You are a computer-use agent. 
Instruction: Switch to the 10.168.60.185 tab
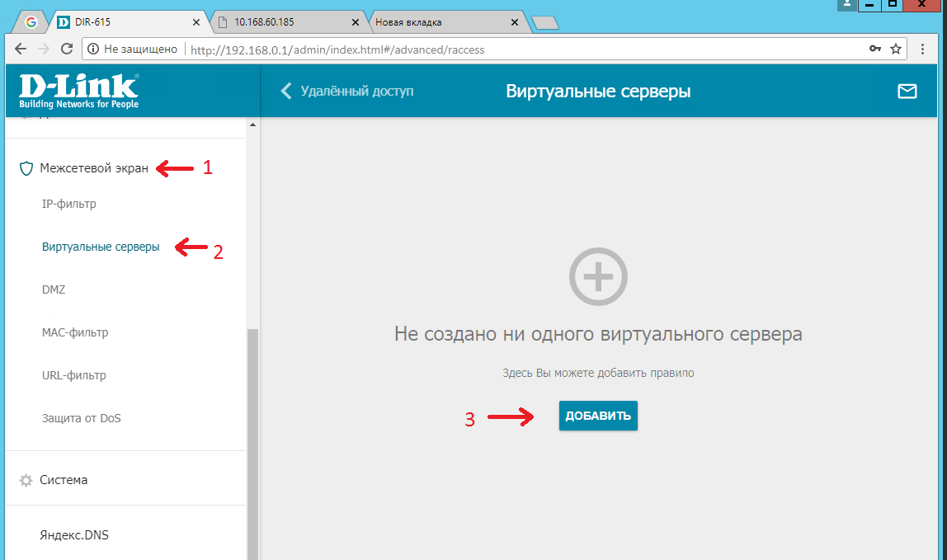[287, 22]
